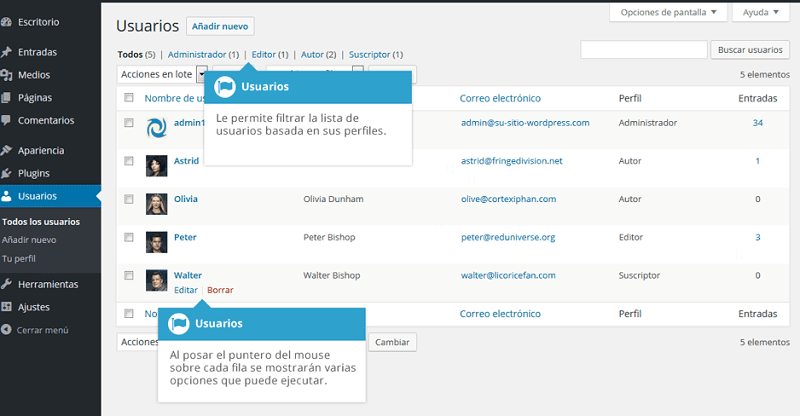Click the Borrar link under Walter
Screen dimensions: 800x416
pyautogui.click(x=220, y=290)
